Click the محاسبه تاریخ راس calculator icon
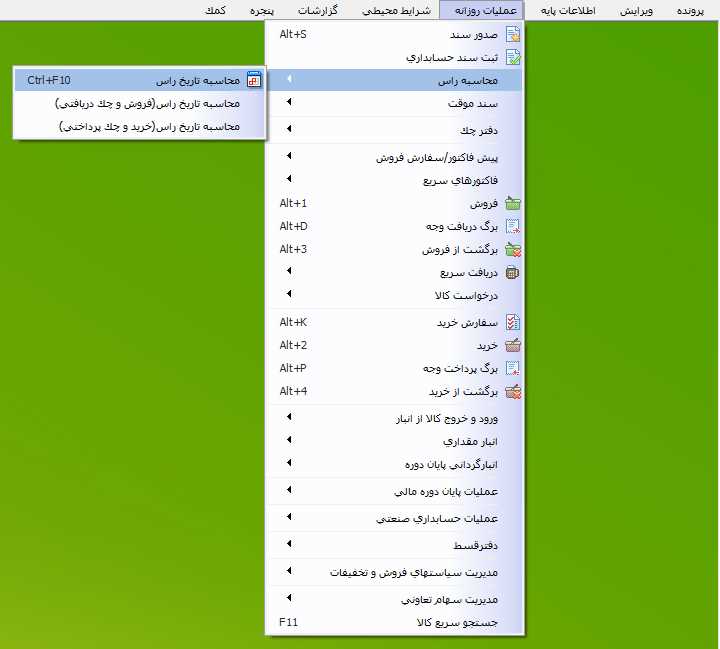The image size is (720, 649). pyautogui.click(x=253, y=80)
